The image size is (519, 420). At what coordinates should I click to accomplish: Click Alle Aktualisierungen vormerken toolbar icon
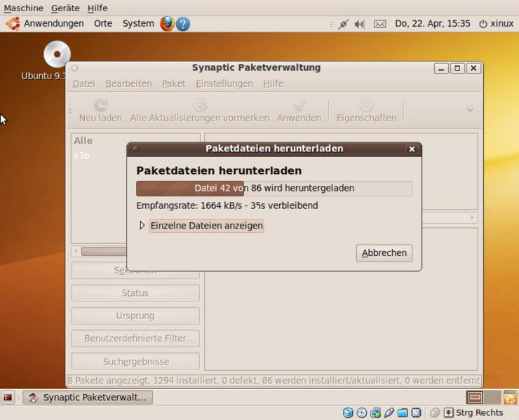tap(199, 105)
